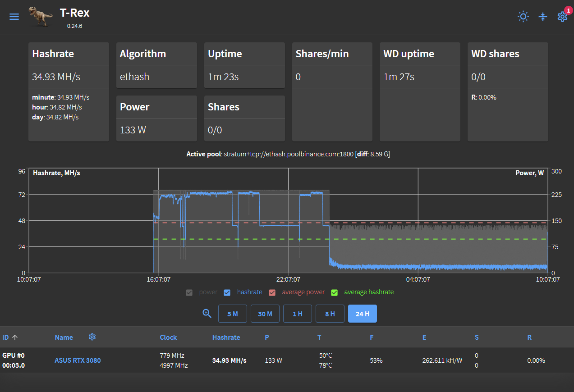Viewport: 574px width, 392px height.
Task: Uncheck the average power legend
Action: pyautogui.click(x=272, y=292)
